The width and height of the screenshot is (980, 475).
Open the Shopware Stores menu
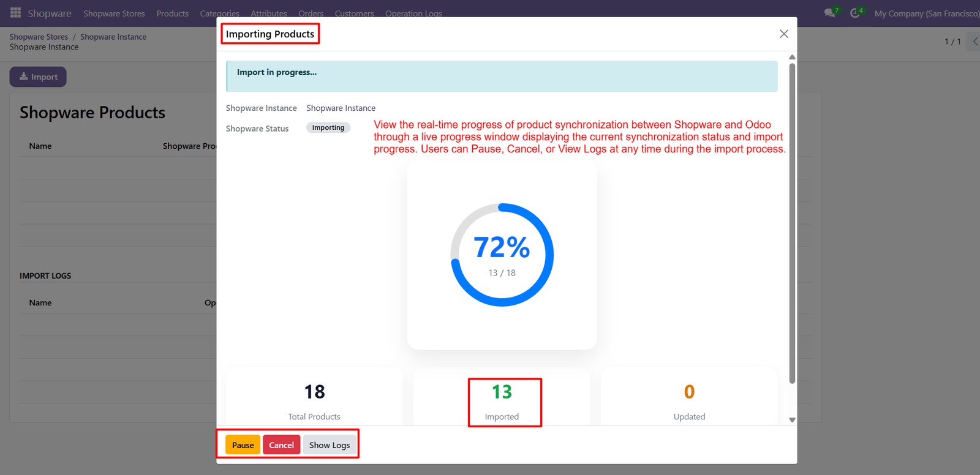(x=114, y=13)
